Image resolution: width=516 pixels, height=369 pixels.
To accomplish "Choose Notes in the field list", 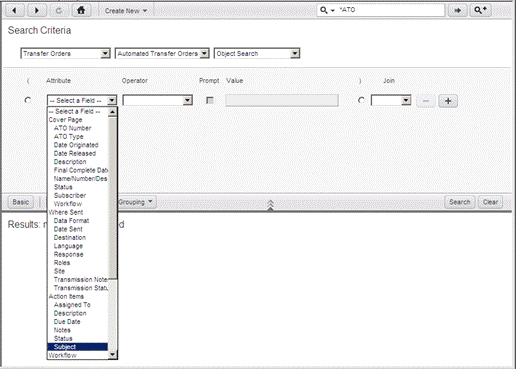I will point(78,330).
